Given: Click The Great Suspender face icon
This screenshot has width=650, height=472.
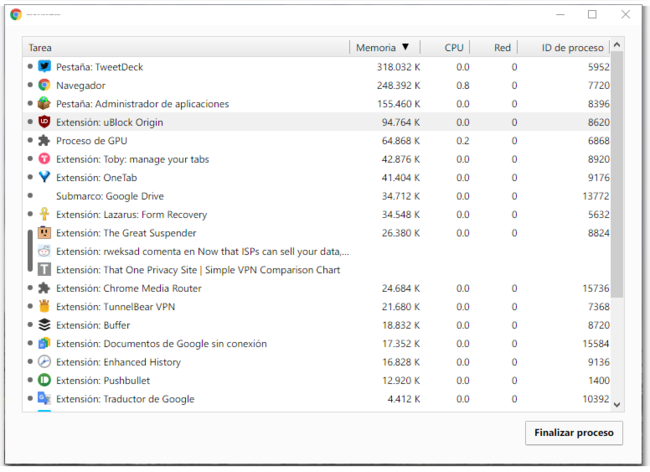Looking at the screenshot, I should (44, 233).
